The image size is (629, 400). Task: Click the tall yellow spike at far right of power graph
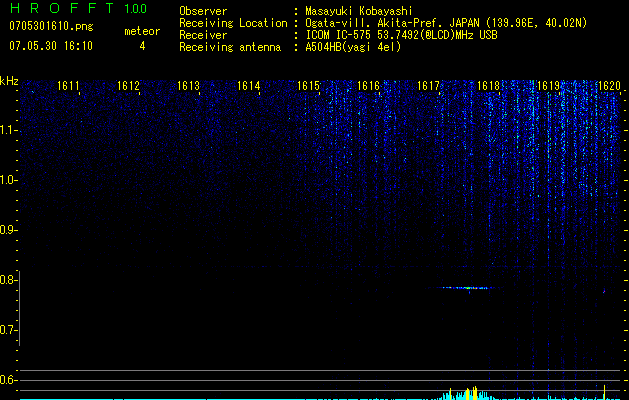(x=605, y=392)
